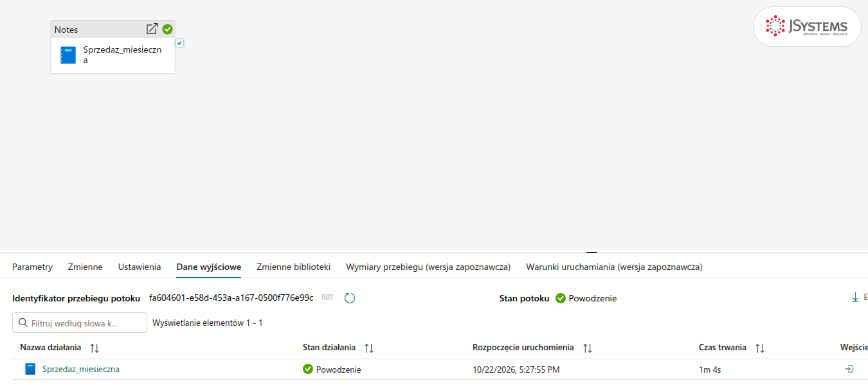Viewport: 868px width, 392px height.
Task: Refresh the pipeline run output
Action: coord(350,298)
